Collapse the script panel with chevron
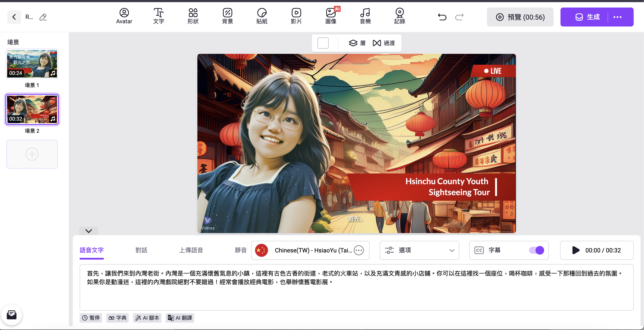The image size is (644, 330). 88,231
